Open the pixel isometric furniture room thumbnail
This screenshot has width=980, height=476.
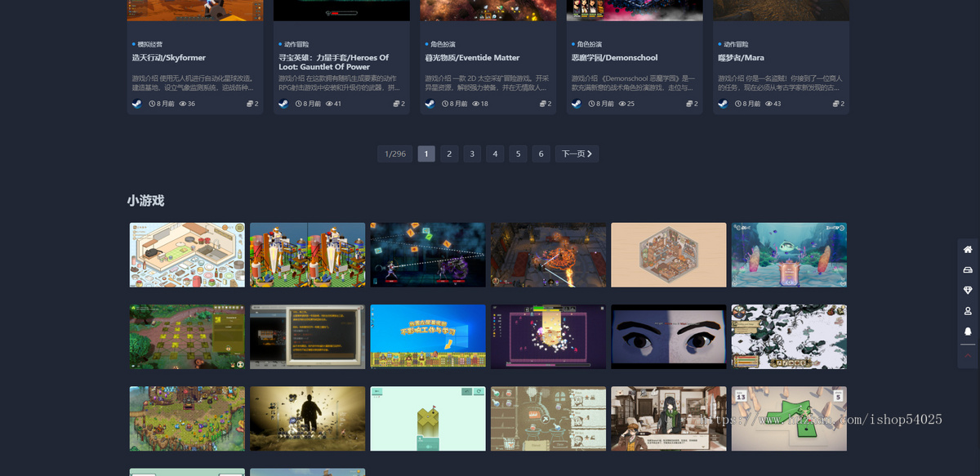187,255
